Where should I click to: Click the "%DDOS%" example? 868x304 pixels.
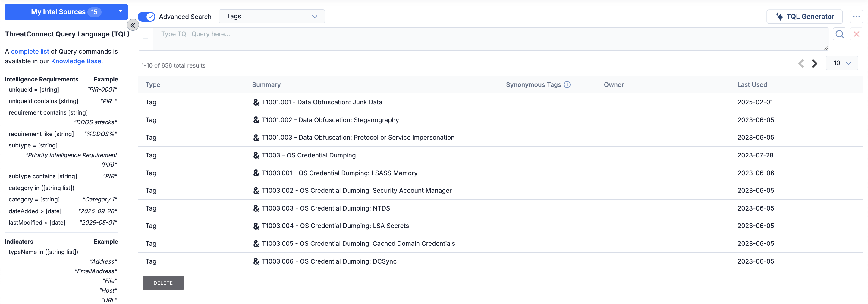coord(100,134)
